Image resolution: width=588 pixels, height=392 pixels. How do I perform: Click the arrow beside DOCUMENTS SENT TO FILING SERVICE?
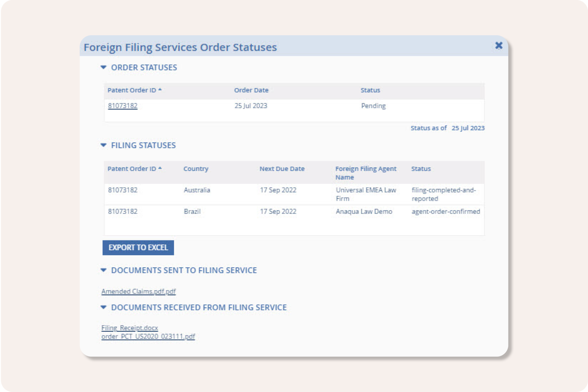point(104,270)
